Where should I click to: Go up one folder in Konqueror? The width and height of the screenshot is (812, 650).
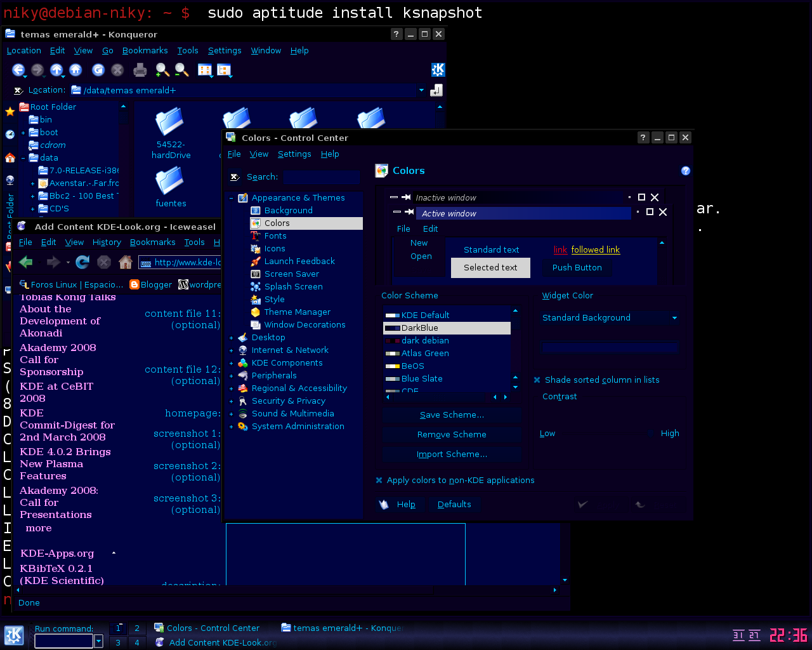56,70
